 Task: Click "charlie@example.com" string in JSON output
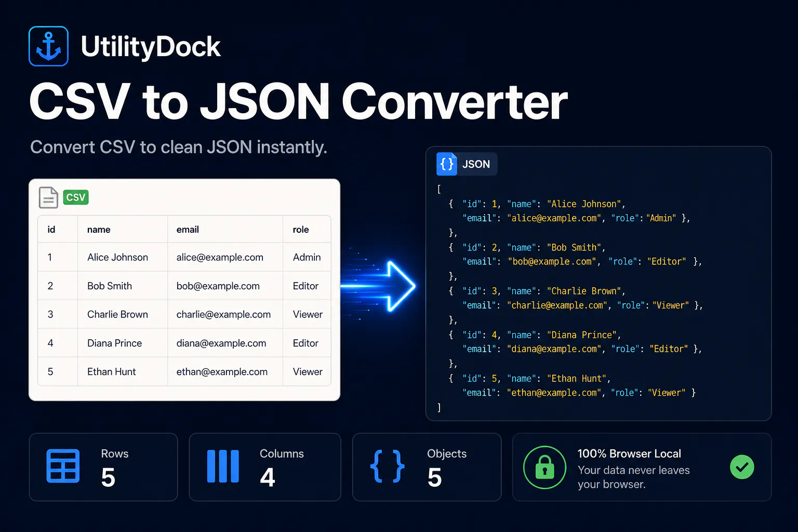557,305
